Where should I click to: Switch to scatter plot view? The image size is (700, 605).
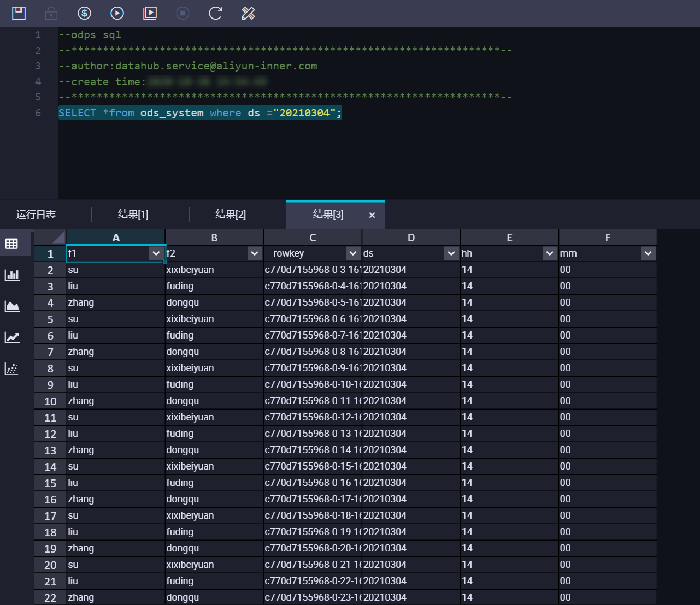pos(11,369)
